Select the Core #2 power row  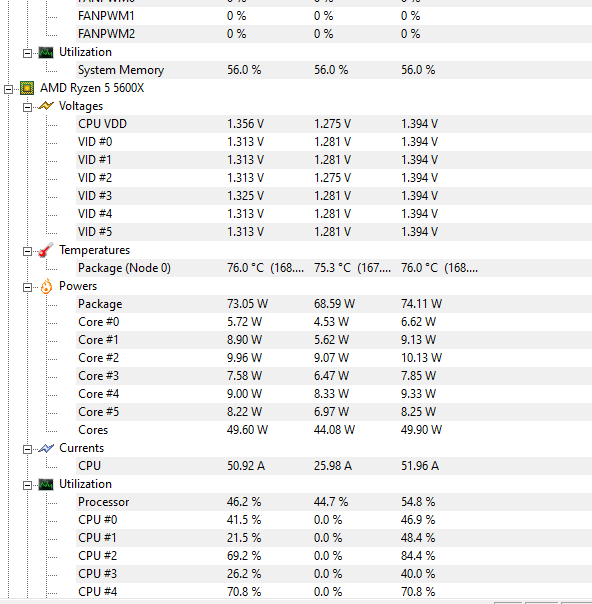pos(334,358)
